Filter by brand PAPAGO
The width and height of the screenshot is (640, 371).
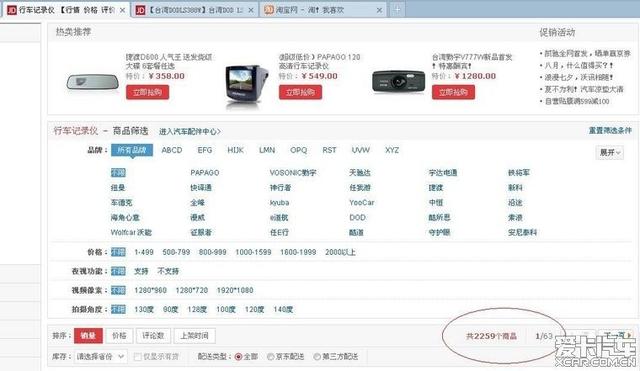coord(204,173)
